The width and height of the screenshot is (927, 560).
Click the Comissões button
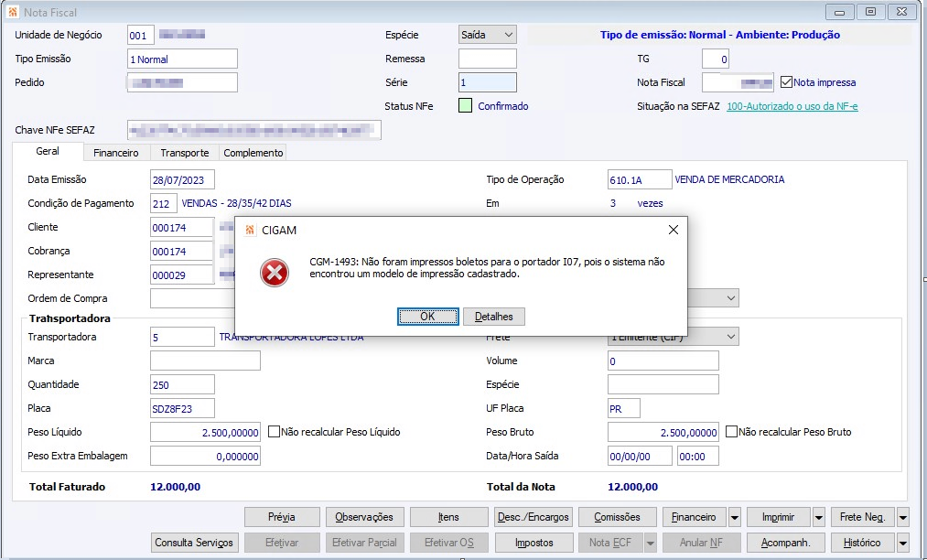[617, 517]
